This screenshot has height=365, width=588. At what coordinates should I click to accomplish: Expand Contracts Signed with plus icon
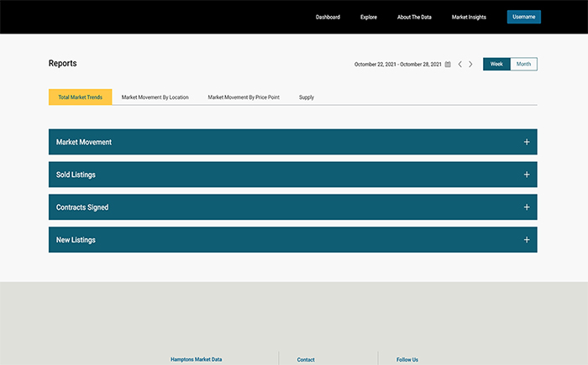(x=527, y=207)
